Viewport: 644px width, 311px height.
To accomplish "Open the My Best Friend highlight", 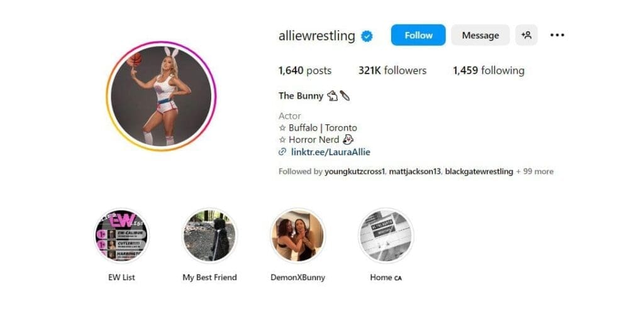I will (209, 236).
